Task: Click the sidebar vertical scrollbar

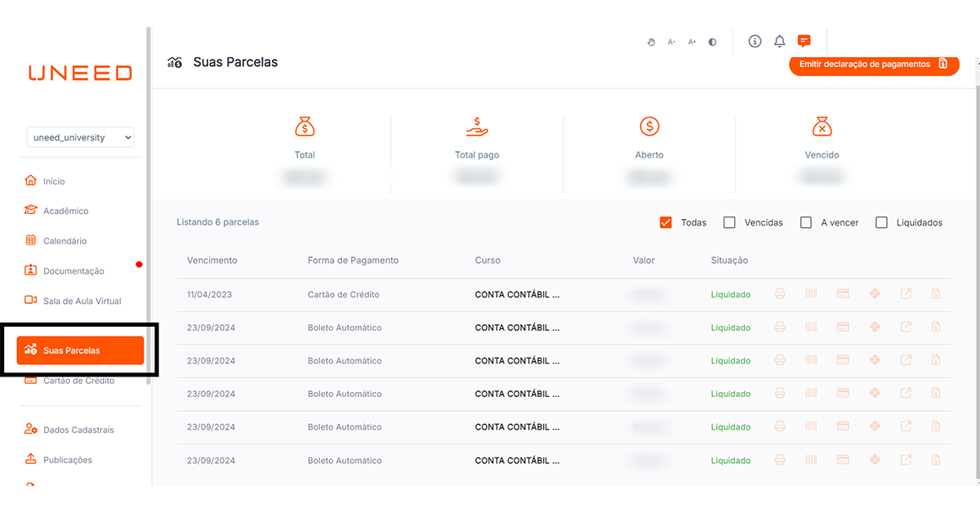Action: click(x=148, y=204)
